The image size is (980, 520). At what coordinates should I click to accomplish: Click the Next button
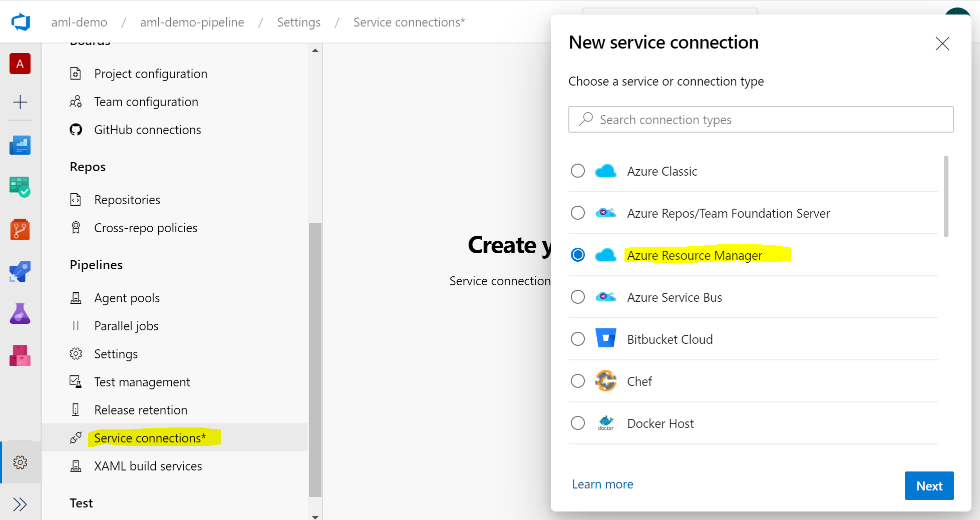(x=929, y=485)
